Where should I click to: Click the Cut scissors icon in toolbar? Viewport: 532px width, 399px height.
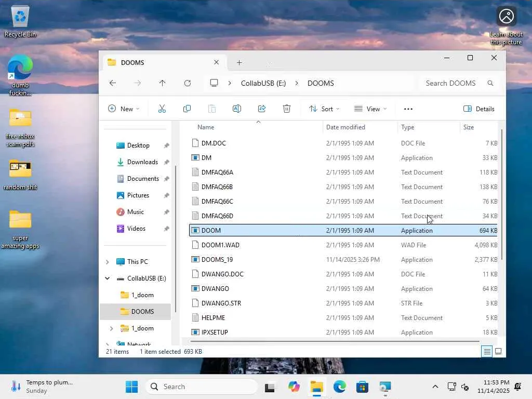[x=162, y=109]
